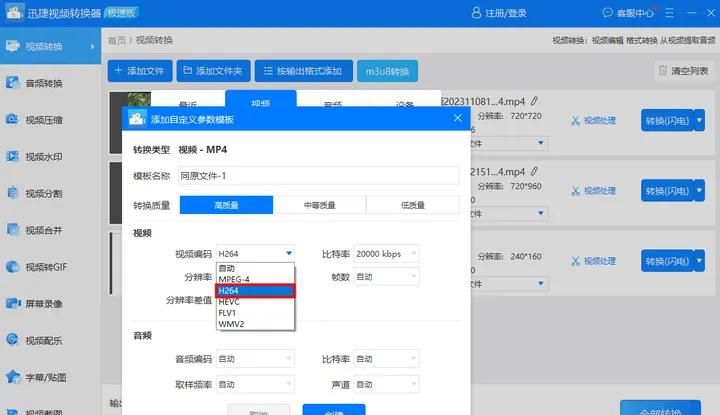Click the 首页 breadcrumb link

117,40
